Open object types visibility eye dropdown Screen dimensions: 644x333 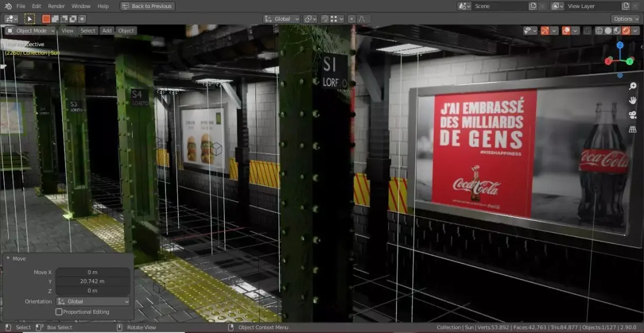tap(530, 31)
